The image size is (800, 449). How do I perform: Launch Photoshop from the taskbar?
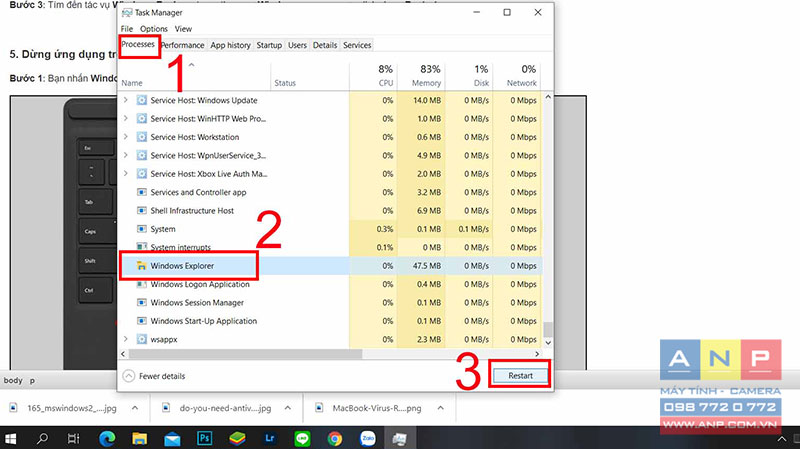pos(205,438)
